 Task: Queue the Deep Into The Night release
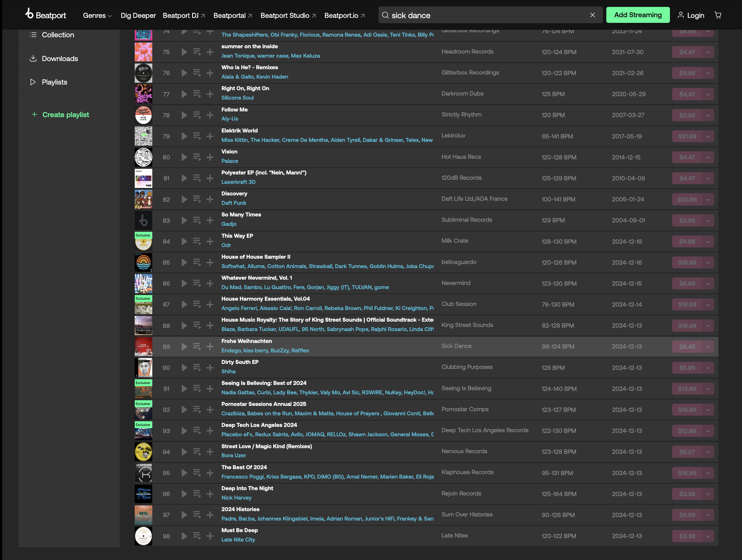coord(197,494)
